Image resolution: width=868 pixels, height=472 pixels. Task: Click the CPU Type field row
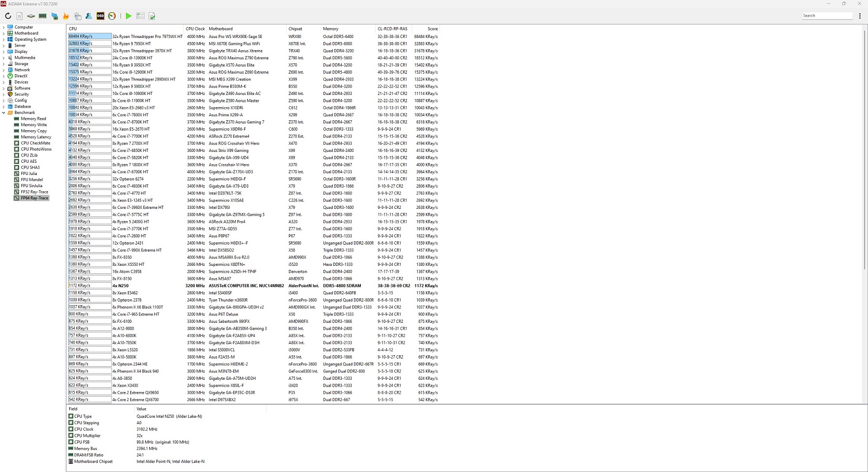tap(167, 416)
